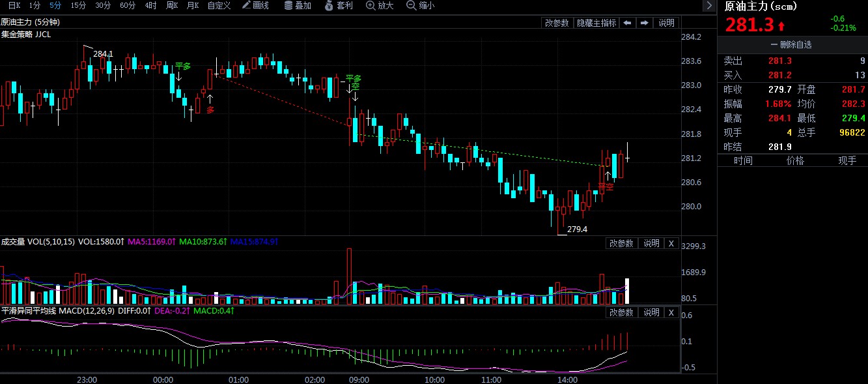Select the 5分 five-minute period
This screenshot has height=384, width=868.
point(55,5)
